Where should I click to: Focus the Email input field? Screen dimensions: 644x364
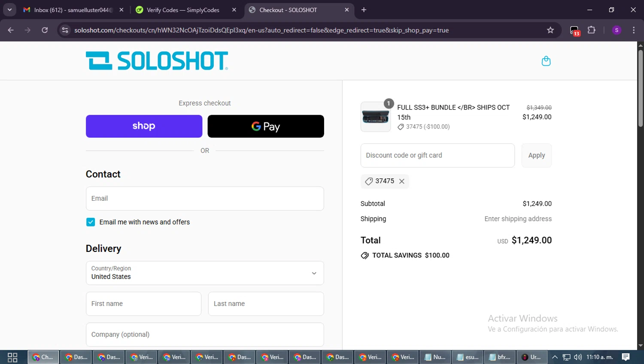pos(205,199)
